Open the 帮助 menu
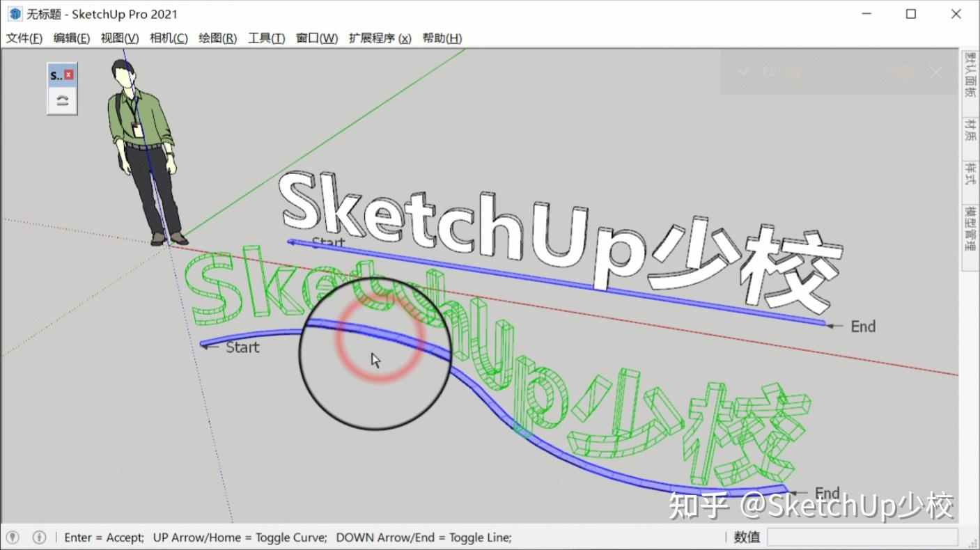The width and height of the screenshot is (980, 550). coord(444,38)
